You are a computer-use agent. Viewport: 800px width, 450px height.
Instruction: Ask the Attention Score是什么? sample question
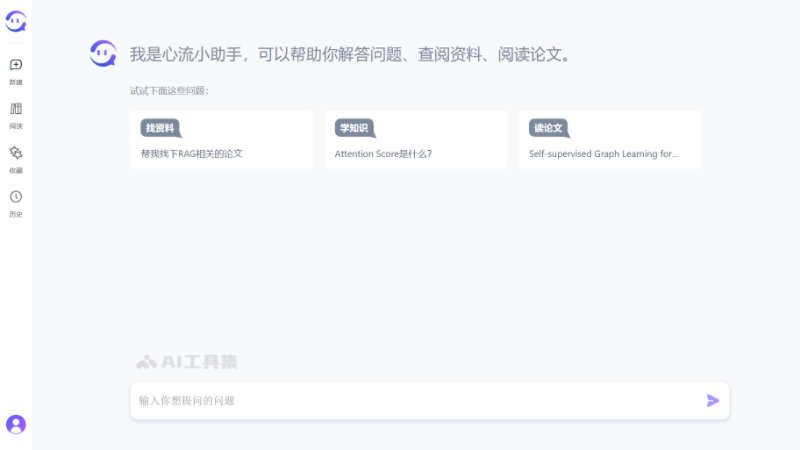[383, 154]
